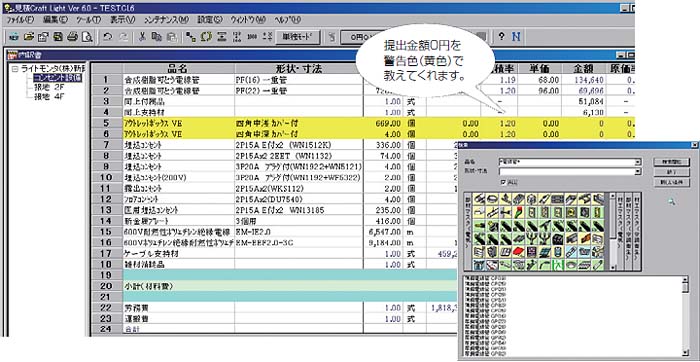The height and width of the screenshot is (362, 700).
Task: Click the yellow row 5 アウトレットボックス VE cell
Action: pos(179,123)
